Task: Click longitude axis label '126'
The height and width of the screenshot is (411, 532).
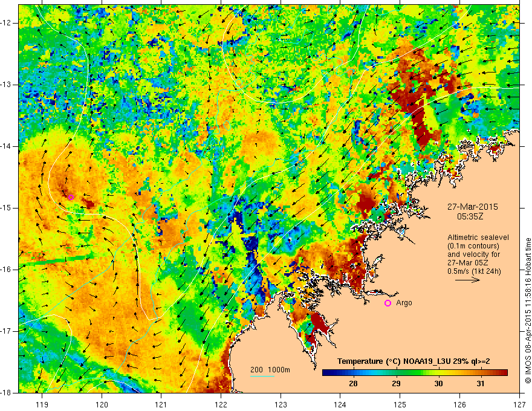Action: coord(459,404)
